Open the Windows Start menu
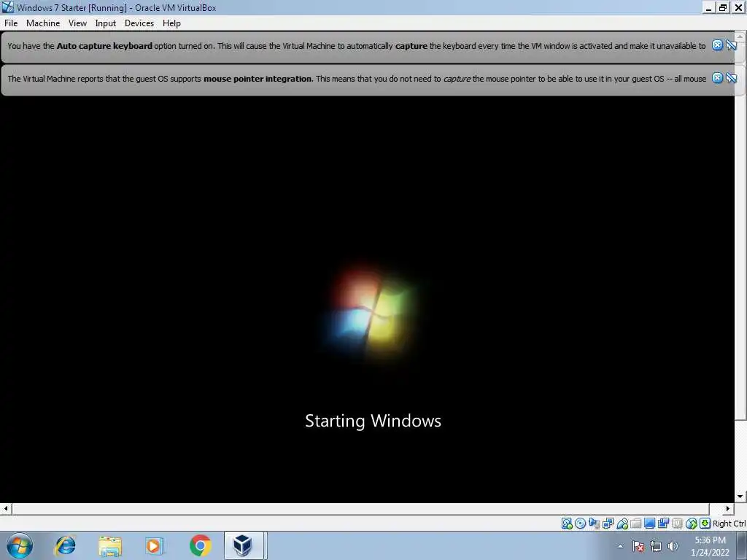This screenshot has width=747, height=560. coord(20,545)
